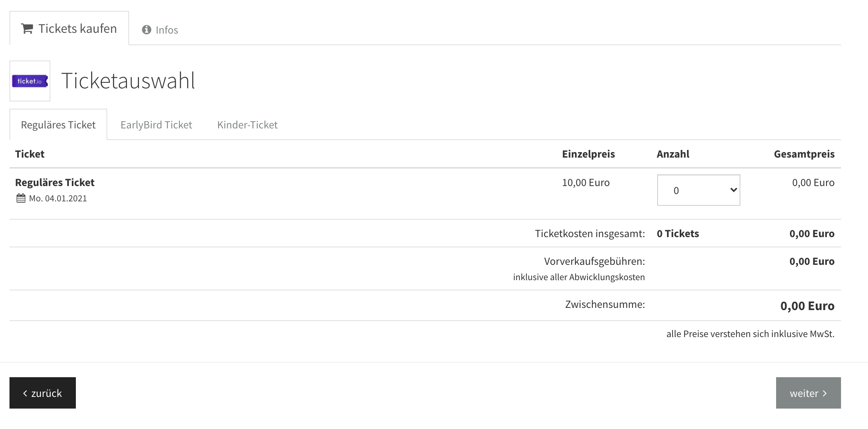
Task: Click the date Mo. 04.01.2021
Action: tap(58, 198)
